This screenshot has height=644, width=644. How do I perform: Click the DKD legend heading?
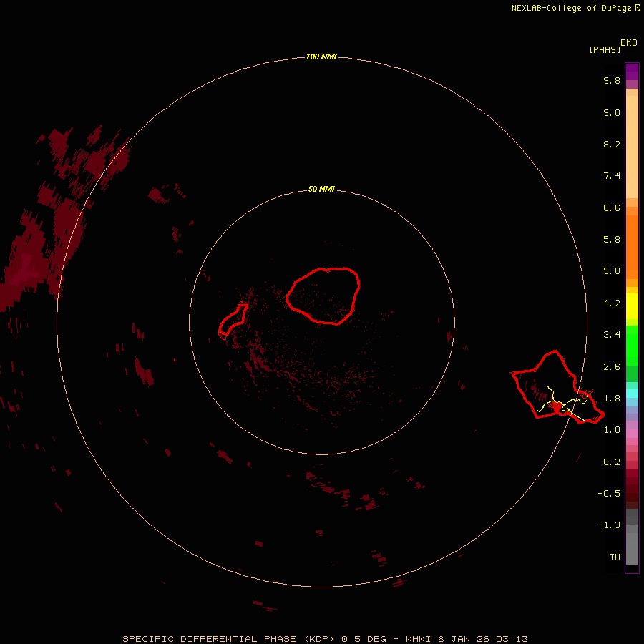pyautogui.click(x=629, y=43)
